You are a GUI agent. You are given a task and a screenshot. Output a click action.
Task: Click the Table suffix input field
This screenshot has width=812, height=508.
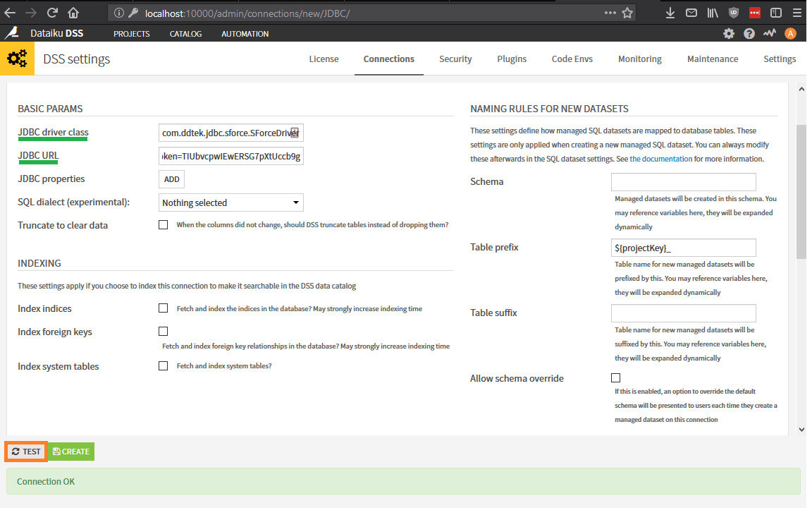[x=683, y=313]
